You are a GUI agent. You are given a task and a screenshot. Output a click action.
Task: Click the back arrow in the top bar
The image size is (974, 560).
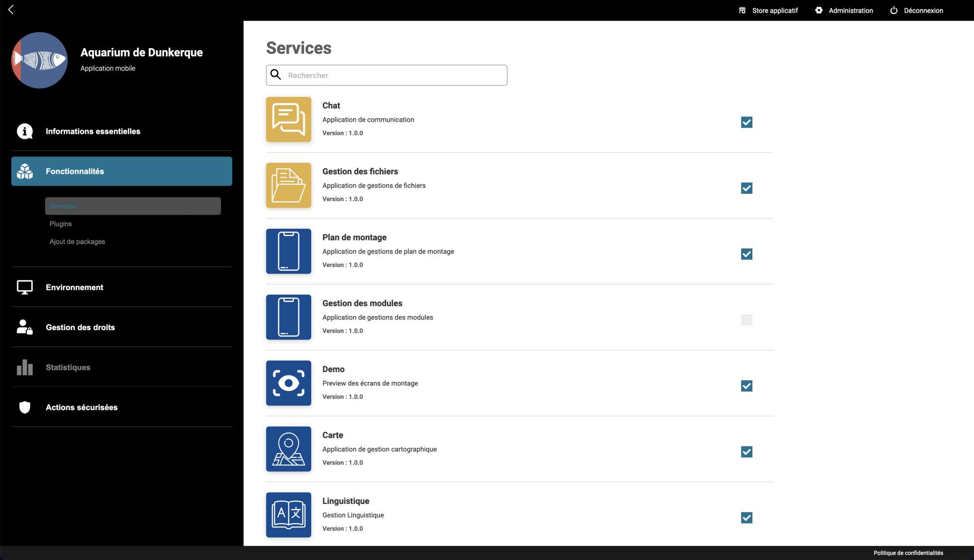tap(11, 10)
